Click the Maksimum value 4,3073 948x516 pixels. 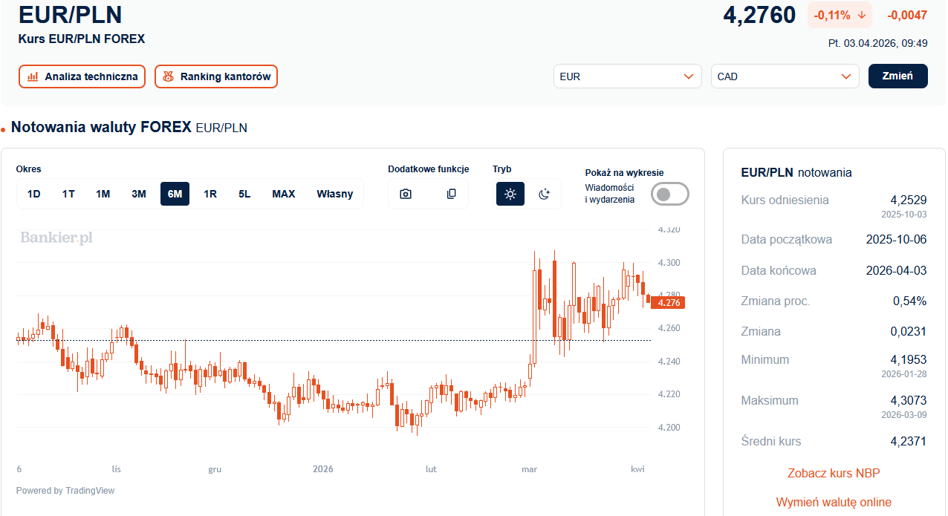pyautogui.click(x=908, y=400)
